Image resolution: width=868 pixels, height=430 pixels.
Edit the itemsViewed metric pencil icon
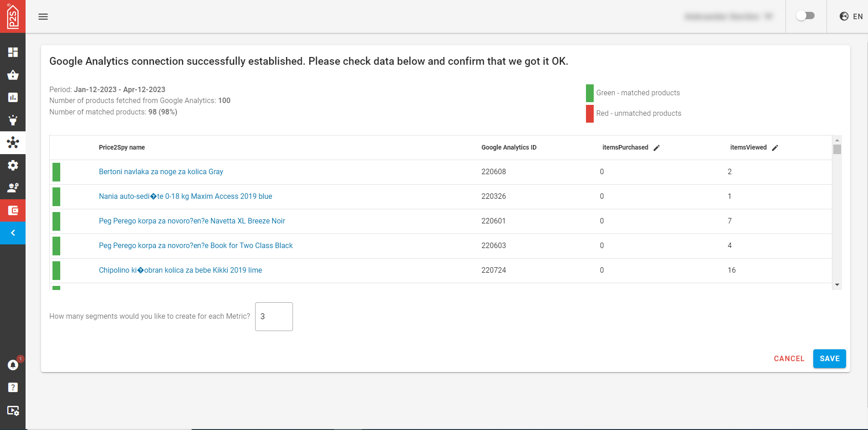coord(775,148)
